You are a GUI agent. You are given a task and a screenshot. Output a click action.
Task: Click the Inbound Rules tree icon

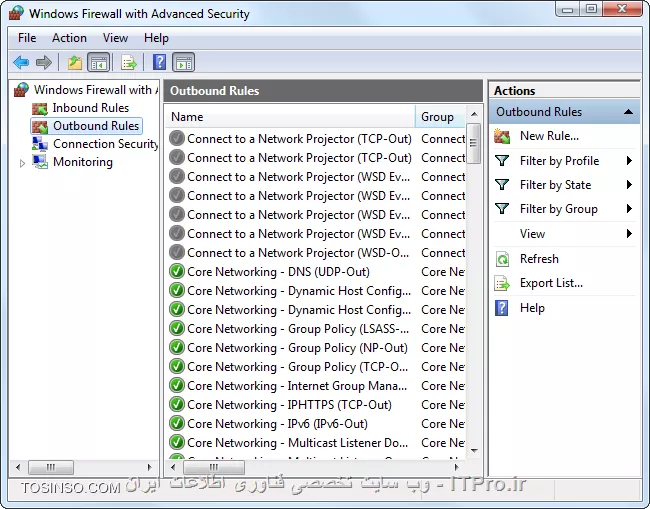tap(40, 108)
